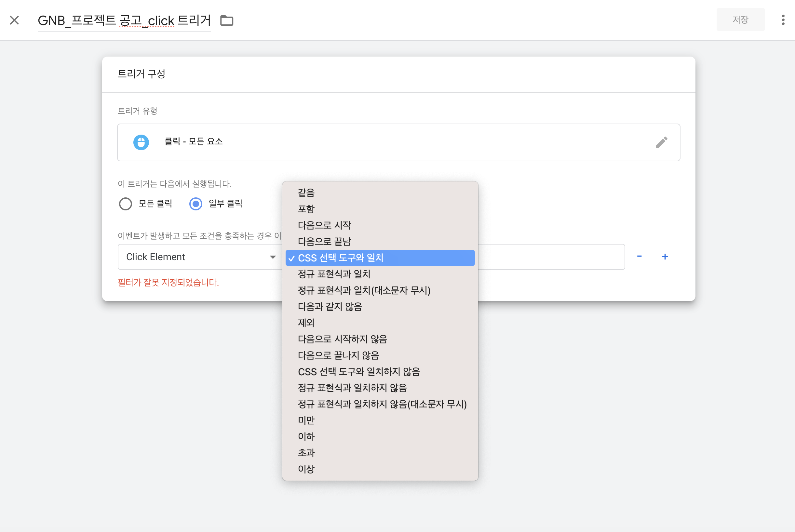This screenshot has width=795, height=532.
Task: Choose 포함 from the operator list
Action: click(x=306, y=209)
